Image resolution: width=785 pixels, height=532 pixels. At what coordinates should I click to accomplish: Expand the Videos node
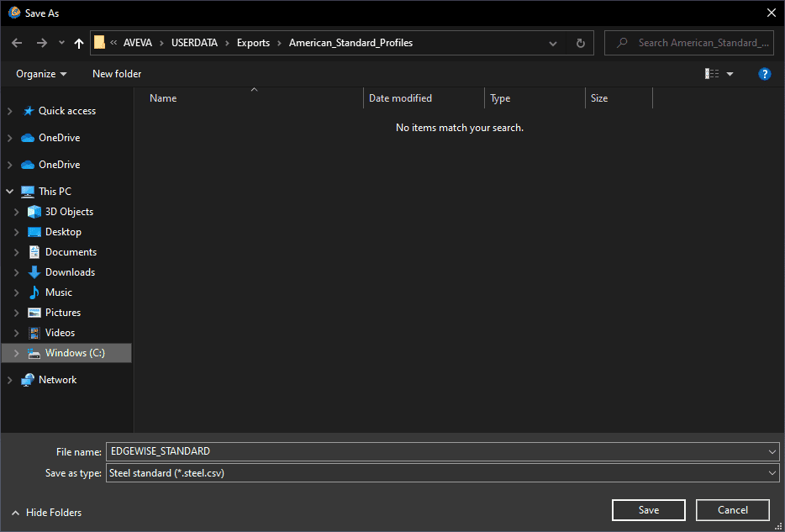pyautogui.click(x=17, y=333)
